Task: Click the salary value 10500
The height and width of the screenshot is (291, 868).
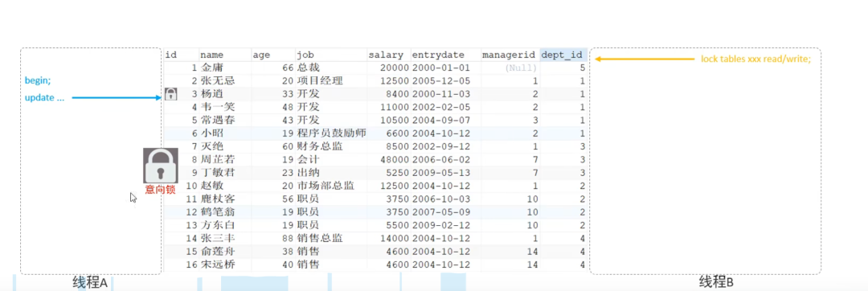Action: (394, 120)
